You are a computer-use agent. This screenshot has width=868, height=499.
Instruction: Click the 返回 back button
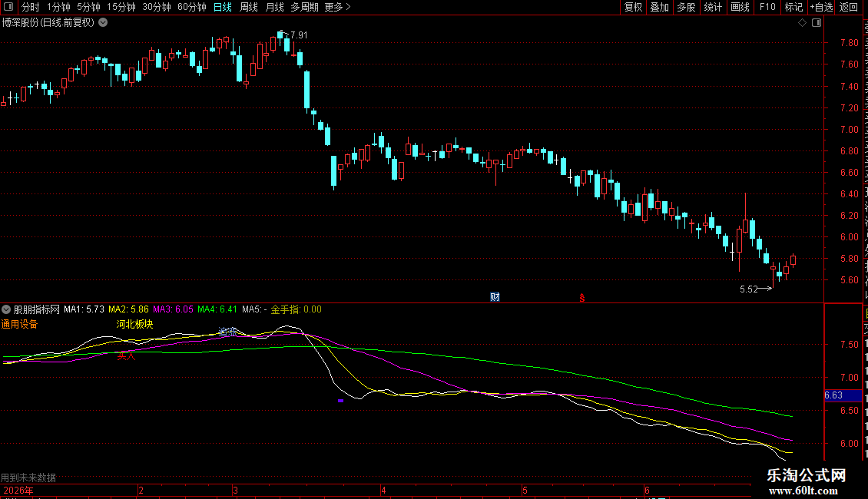848,7
